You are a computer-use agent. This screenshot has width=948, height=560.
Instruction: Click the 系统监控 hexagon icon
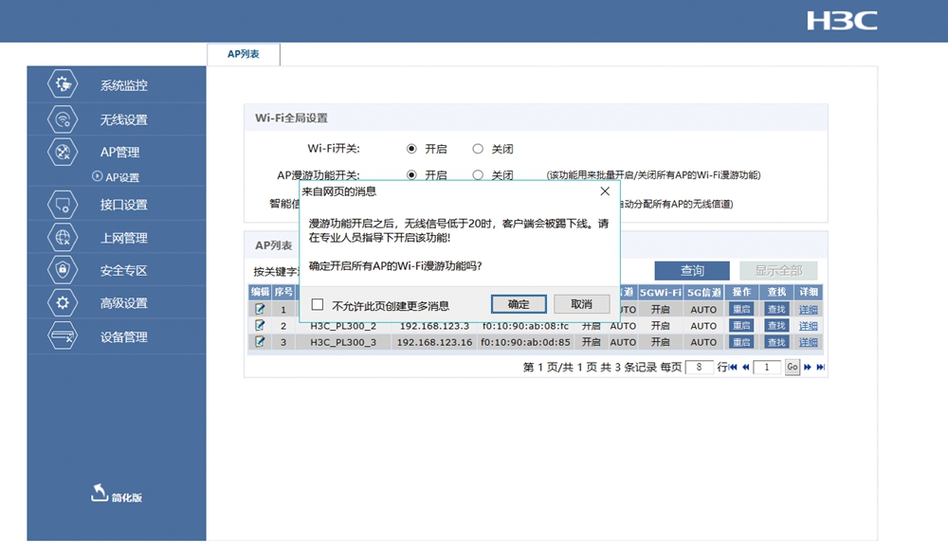click(x=63, y=84)
